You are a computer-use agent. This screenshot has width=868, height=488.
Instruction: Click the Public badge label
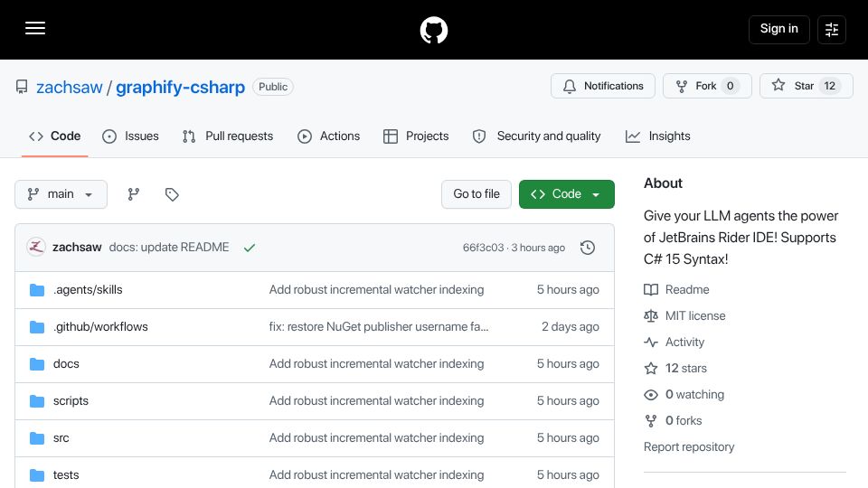(x=273, y=87)
